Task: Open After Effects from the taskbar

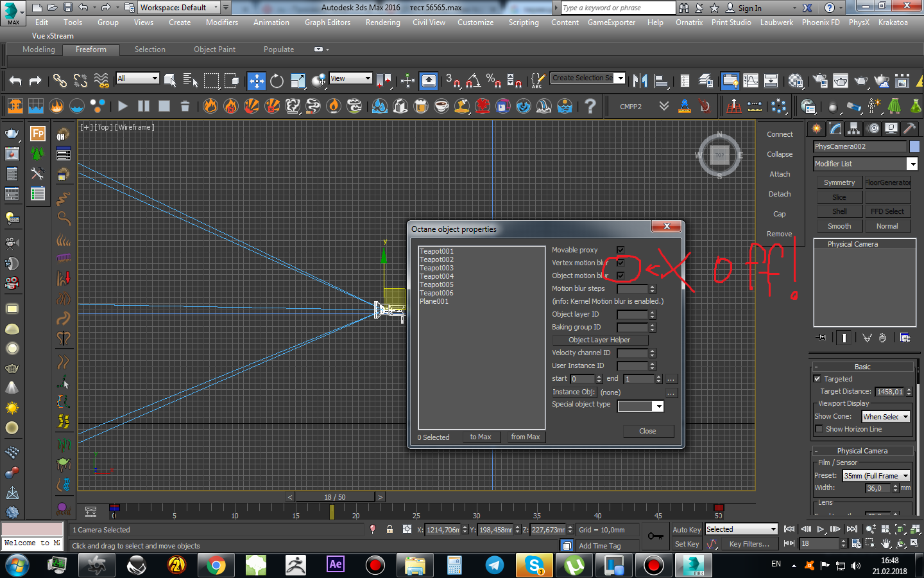Action: pos(335,565)
